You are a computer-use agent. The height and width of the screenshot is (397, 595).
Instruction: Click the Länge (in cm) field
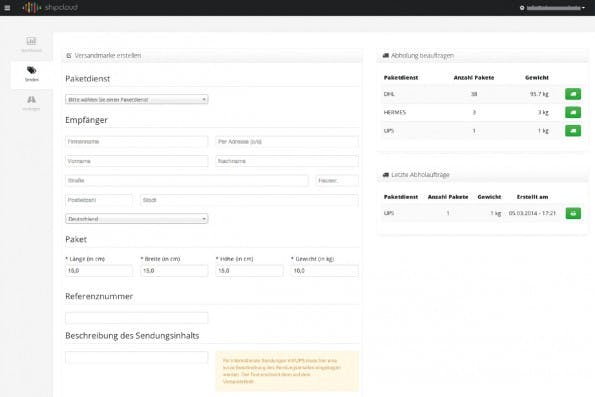click(x=99, y=271)
